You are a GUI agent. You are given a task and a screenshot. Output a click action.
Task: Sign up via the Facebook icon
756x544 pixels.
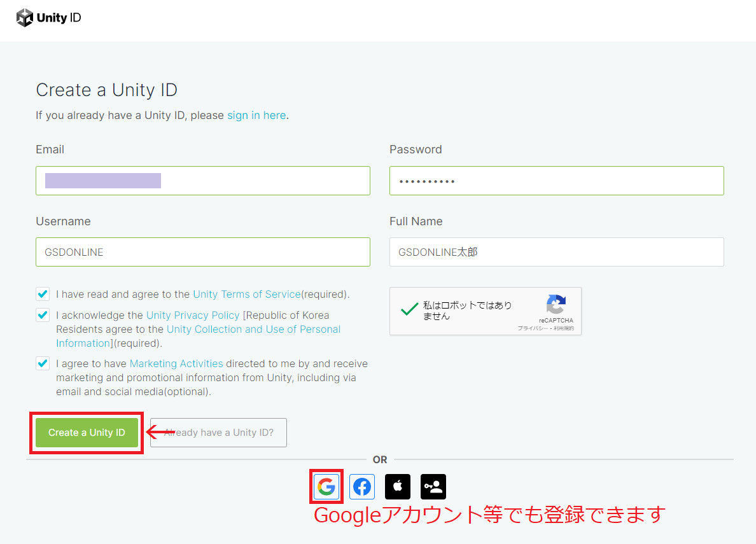click(362, 487)
